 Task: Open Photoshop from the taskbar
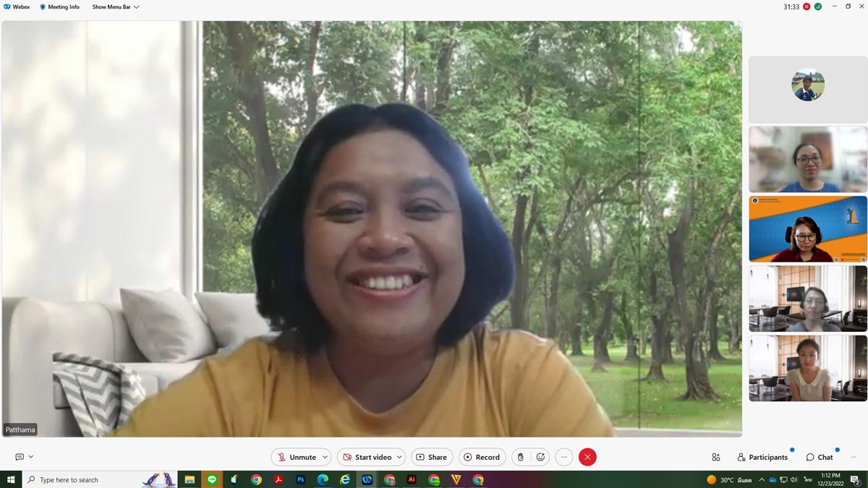point(300,479)
